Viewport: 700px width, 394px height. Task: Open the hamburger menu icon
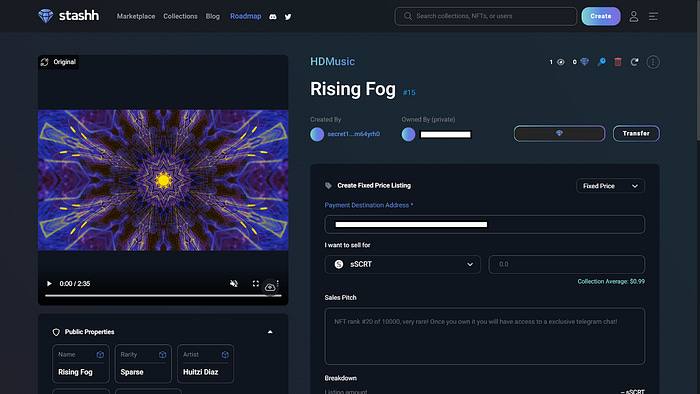coord(653,17)
